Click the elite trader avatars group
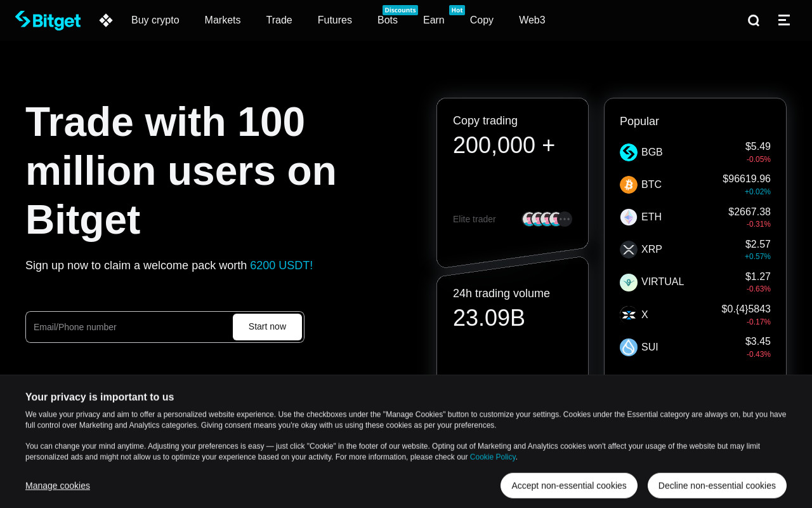The image size is (812, 508). 547,219
